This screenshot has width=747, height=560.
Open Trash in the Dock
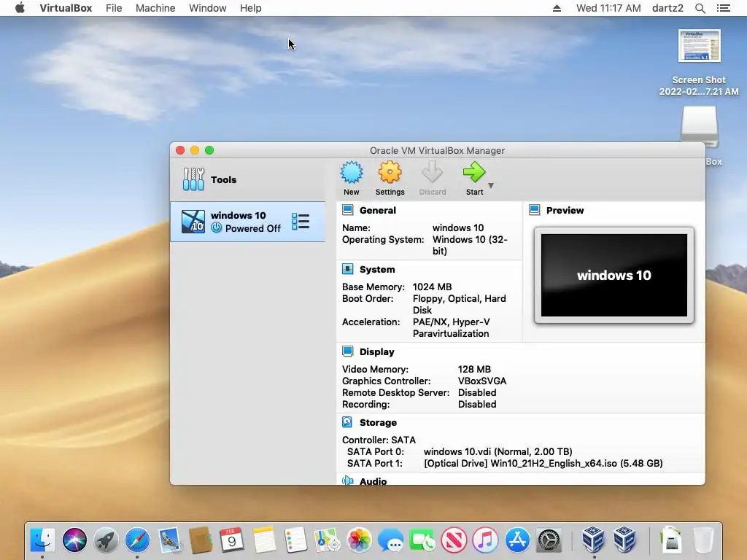coord(703,540)
